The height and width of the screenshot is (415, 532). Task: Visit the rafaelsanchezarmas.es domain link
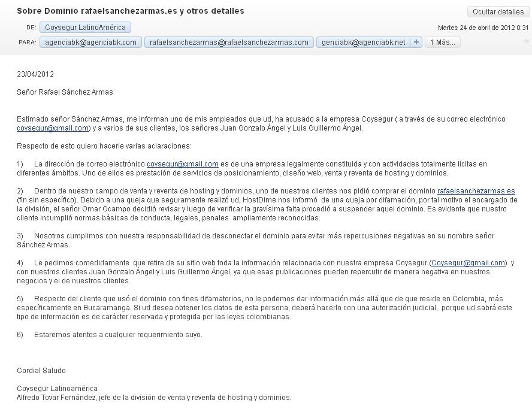[476, 191]
